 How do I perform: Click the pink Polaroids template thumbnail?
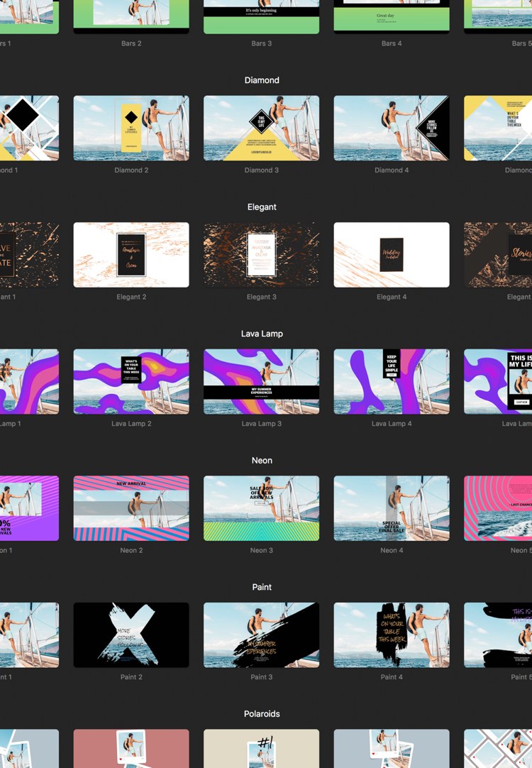tap(131, 748)
